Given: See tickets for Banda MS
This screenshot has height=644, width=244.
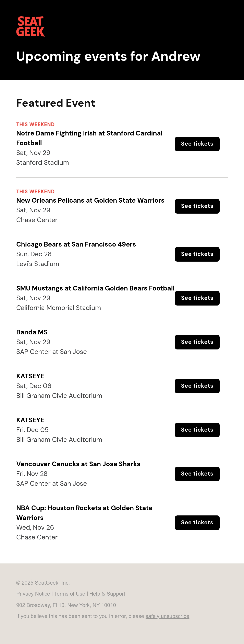Looking at the screenshot, I should (x=197, y=342).
